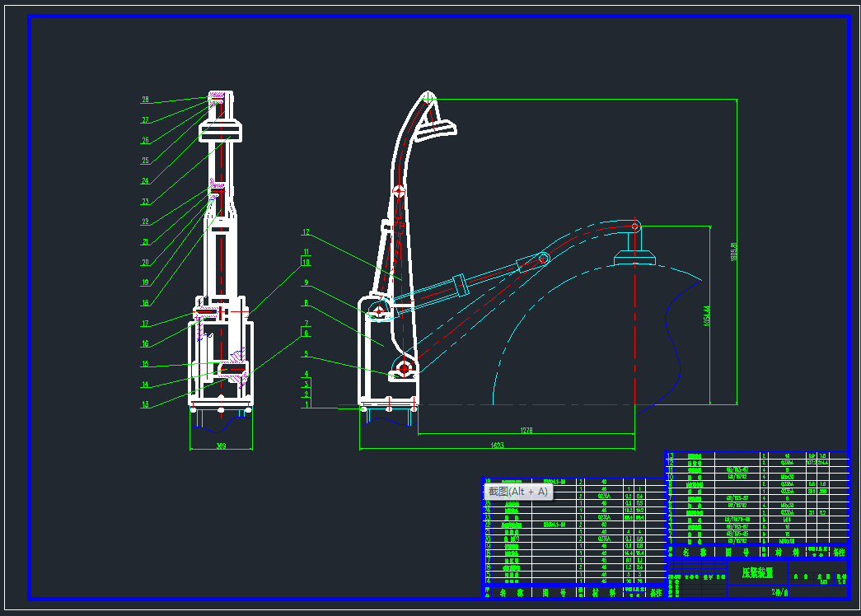This screenshot has width=861, height=616.
Task: Click callout number 20 beside the side view
Action: tap(145, 263)
